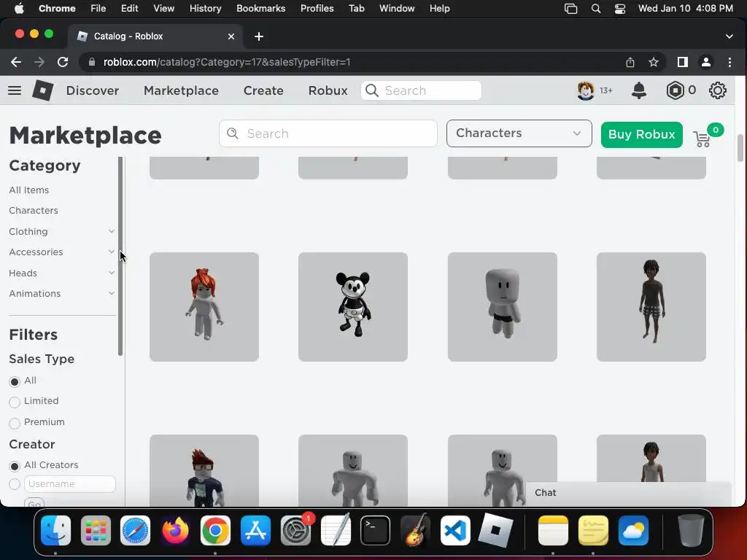Open the Marketplace nav item
This screenshot has width=747, height=560.
[x=181, y=90]
